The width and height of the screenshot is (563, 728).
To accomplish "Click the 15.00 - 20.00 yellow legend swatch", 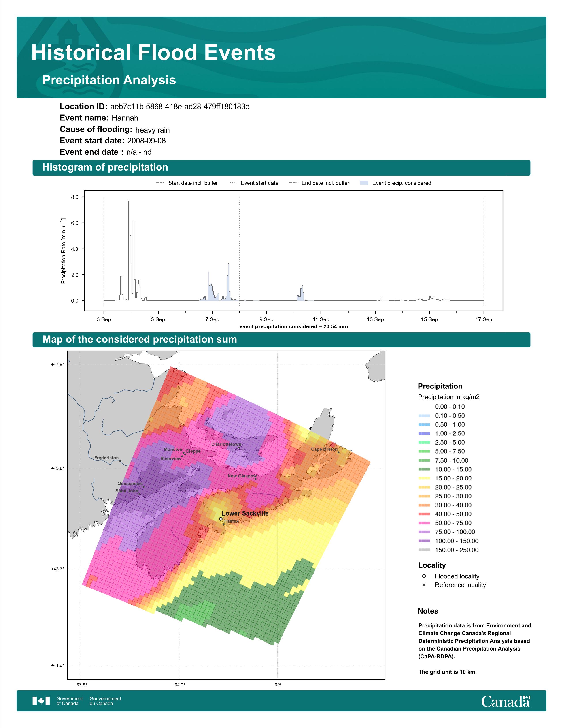I will [424, 478].
